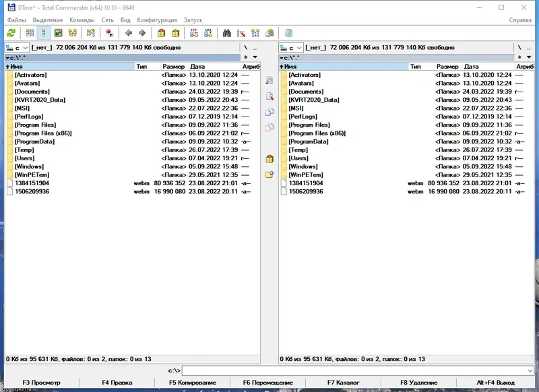The width and height of the screenshot is (539, 392).
Task: Open the Search files tool (binoculars icon)
Action: coord(228,31)
